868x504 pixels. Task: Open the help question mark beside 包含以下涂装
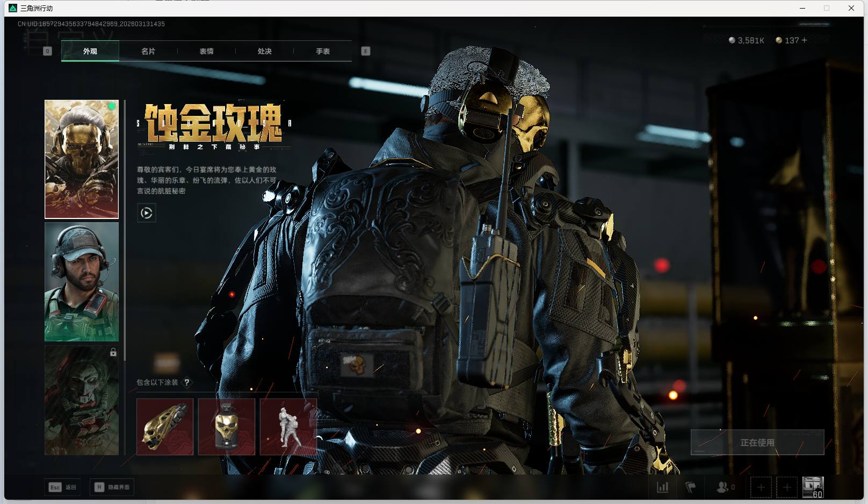(187, 382)
